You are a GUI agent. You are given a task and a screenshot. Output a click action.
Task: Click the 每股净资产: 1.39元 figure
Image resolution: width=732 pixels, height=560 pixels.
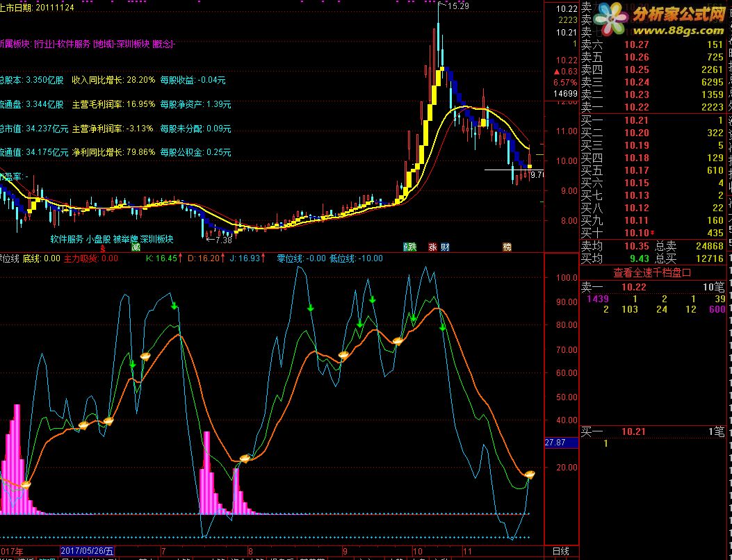coord(195,104)
